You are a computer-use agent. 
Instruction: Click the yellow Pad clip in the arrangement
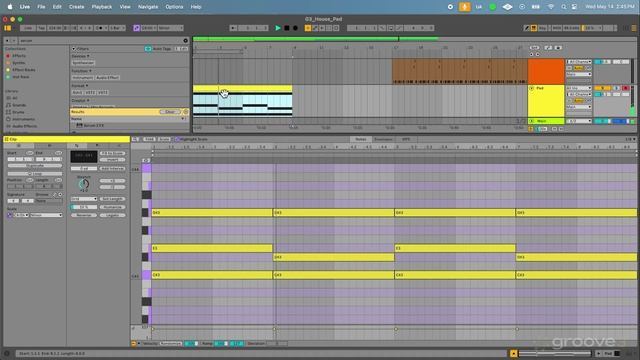click(242, 101)
